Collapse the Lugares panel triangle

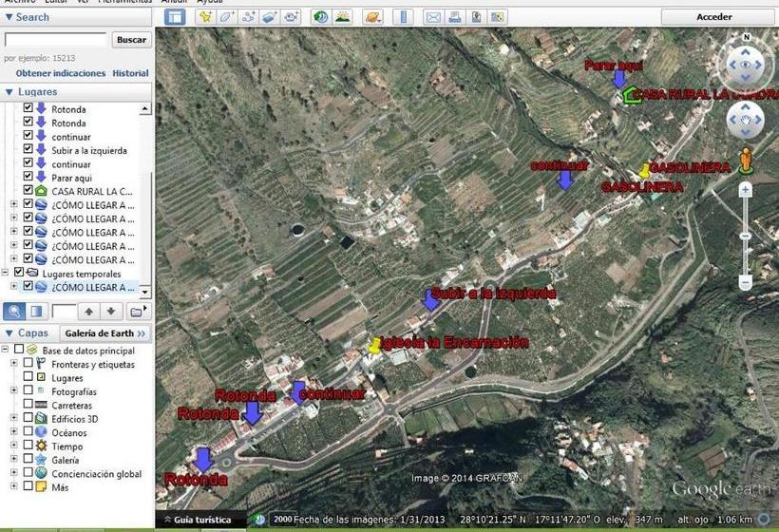coord(9,92)
